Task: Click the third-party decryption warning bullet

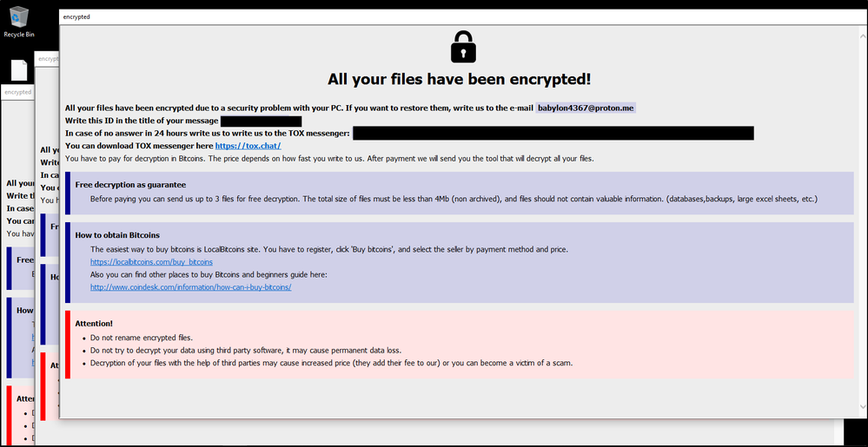Action: click(x=331, y=363)
